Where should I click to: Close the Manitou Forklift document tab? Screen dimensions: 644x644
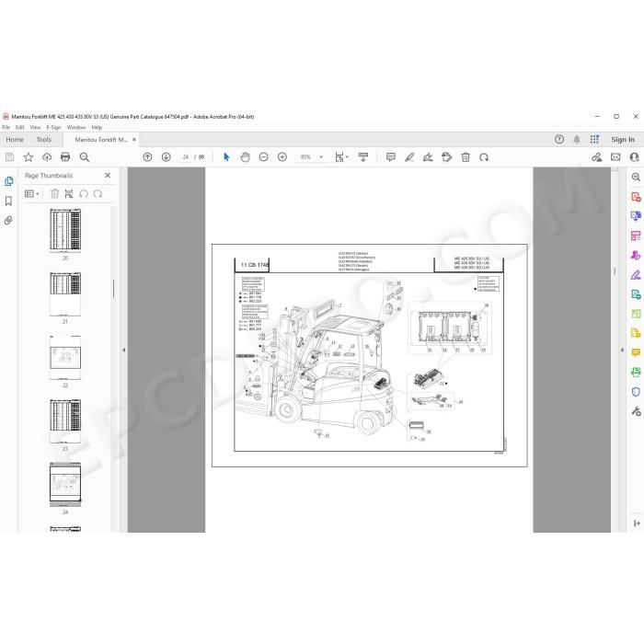click(134, 140)
